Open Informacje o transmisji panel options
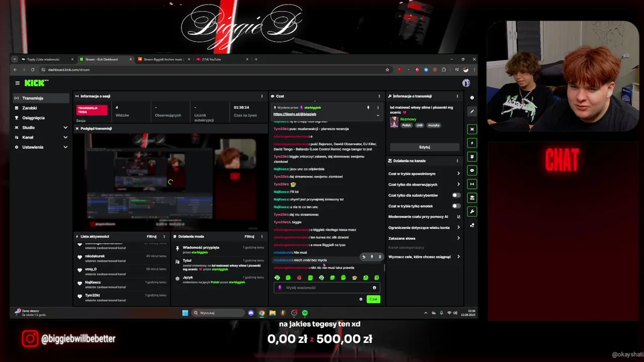The height and width of the screenshot is (362, 644). pyautogui.click(x=457, y=96)
